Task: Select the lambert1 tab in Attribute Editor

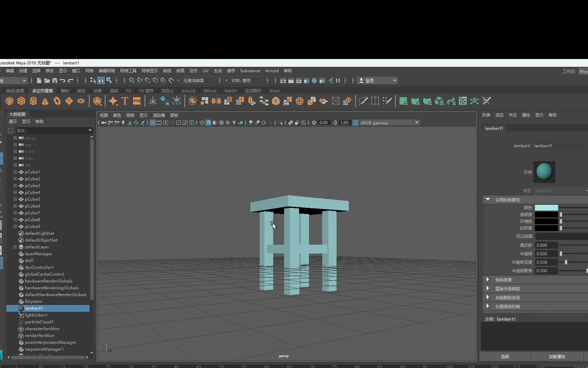Action: point(494,128)
